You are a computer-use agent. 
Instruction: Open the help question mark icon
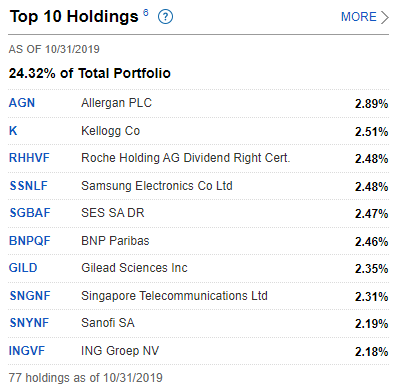point(165,17)
